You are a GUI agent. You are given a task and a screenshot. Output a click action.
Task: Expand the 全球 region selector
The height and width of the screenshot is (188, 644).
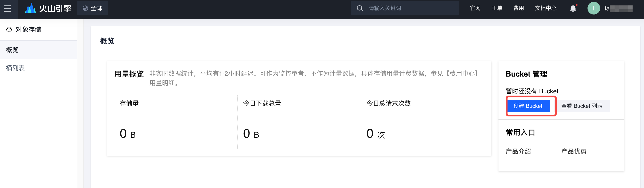92,8
